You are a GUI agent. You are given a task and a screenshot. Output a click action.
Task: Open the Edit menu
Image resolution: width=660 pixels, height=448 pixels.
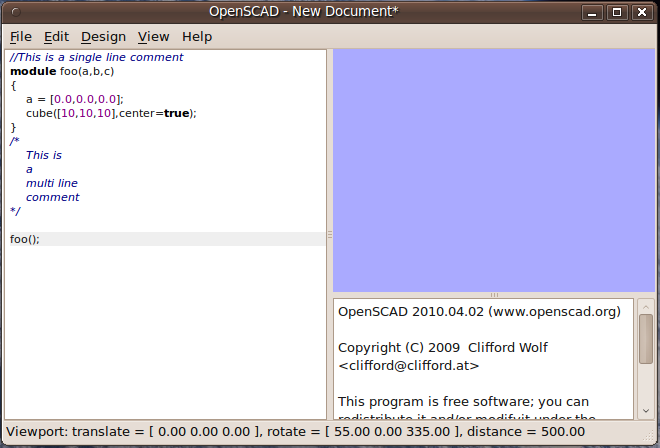point(56,37)
